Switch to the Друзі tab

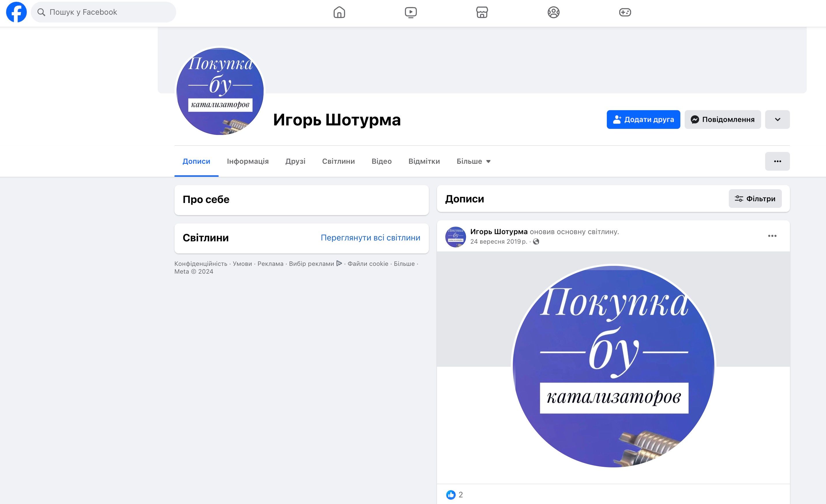pos(295,161)
